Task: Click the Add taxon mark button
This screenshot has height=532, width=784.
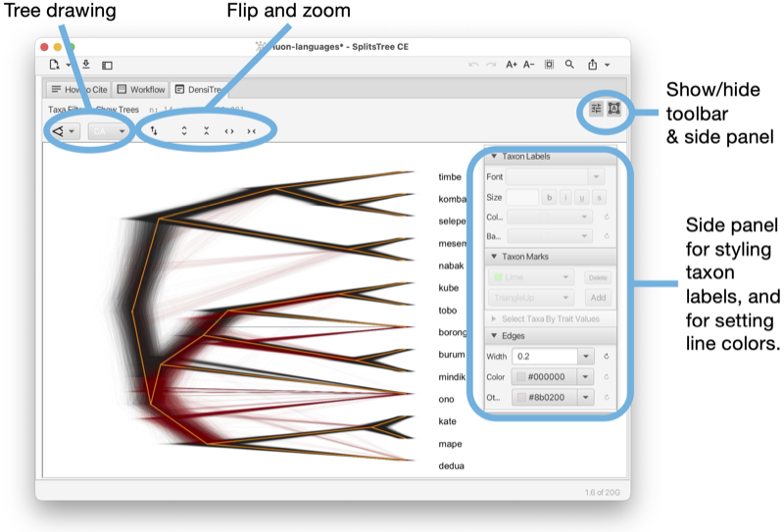Action: [598, 298]
